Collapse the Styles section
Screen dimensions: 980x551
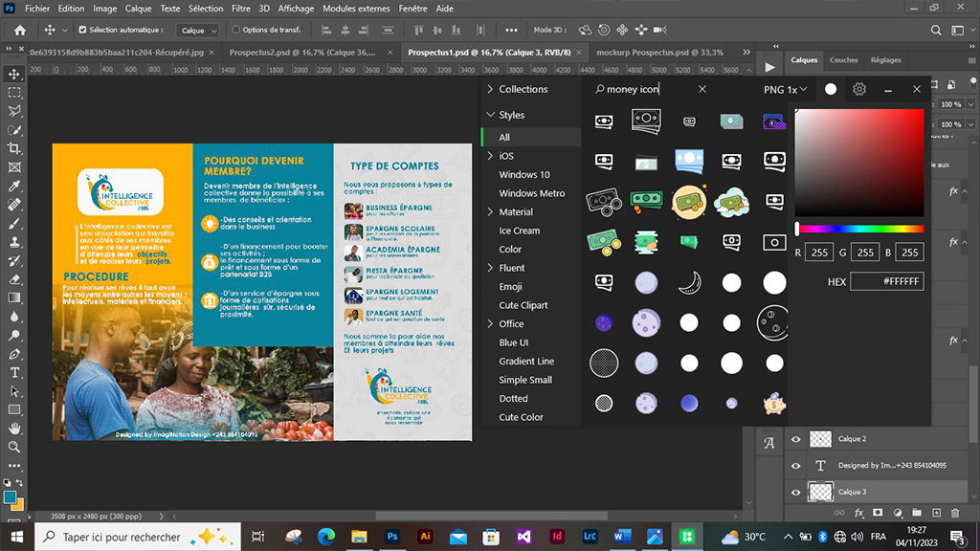pos(491,115)
